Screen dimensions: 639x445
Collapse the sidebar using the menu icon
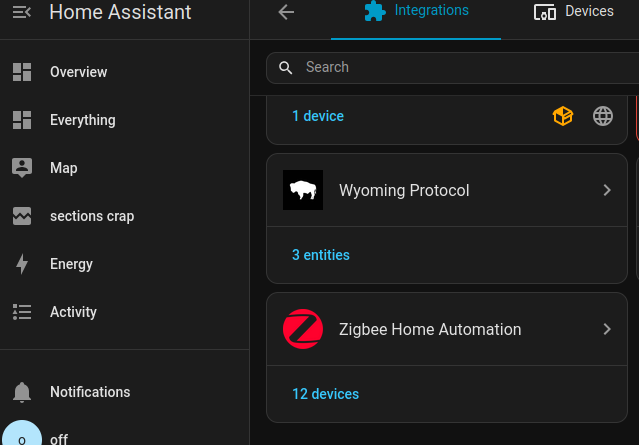[x=22, y=12]
